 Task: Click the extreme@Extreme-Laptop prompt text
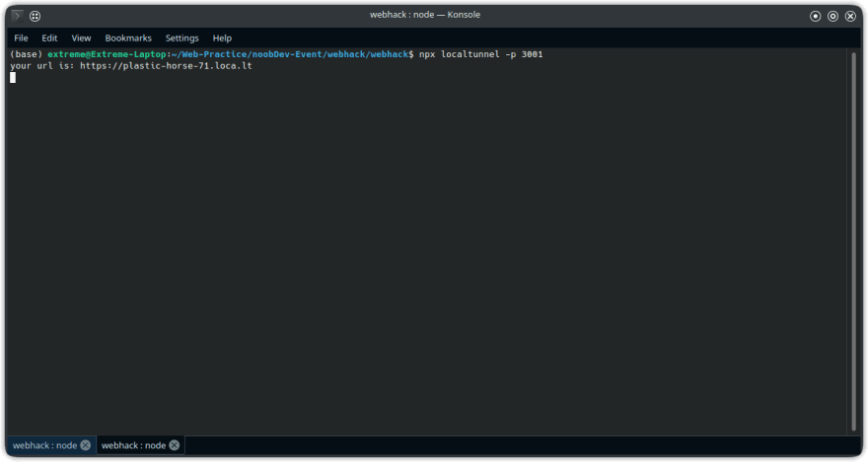[x=107, y=54]
